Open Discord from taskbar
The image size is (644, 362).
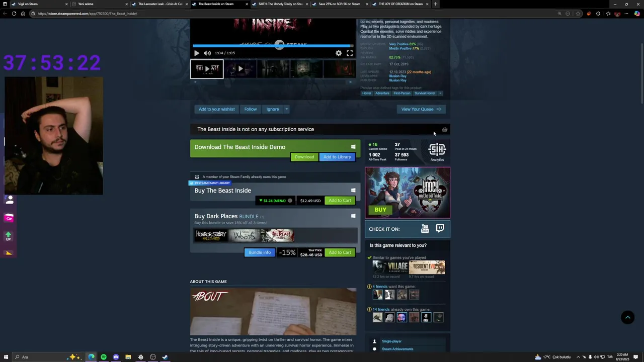116,357
